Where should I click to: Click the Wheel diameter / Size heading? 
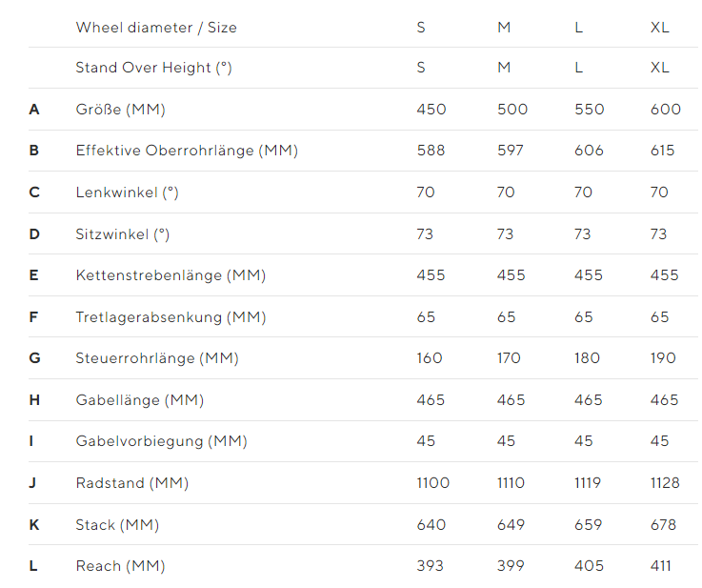pyautogui.click(x=156, y=28)
